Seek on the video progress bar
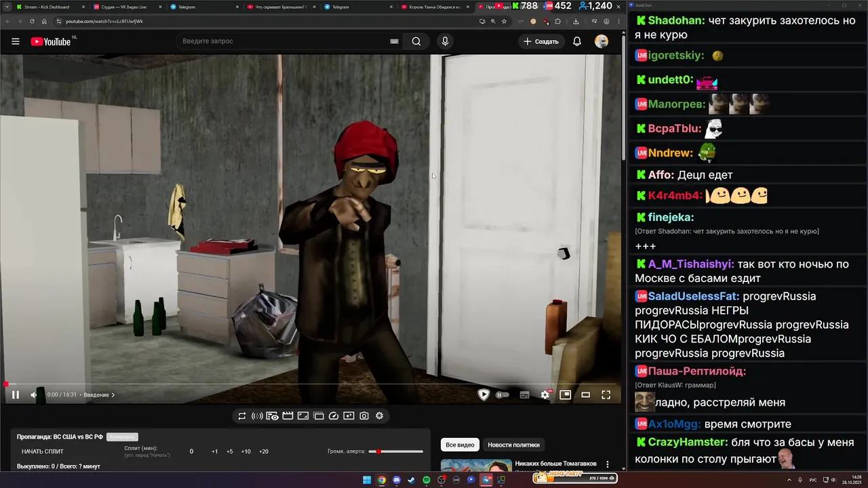868x488 pixels. [x=310, y=384]
